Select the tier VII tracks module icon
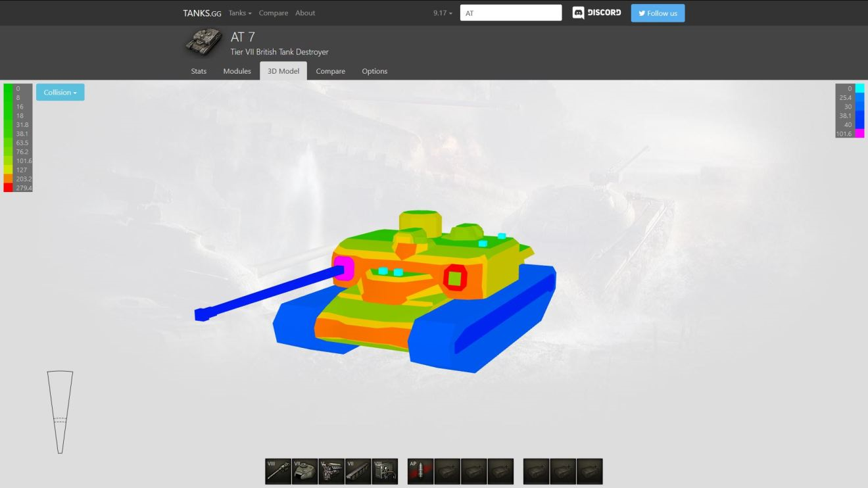The image size is (868, 488). [358, 472]
